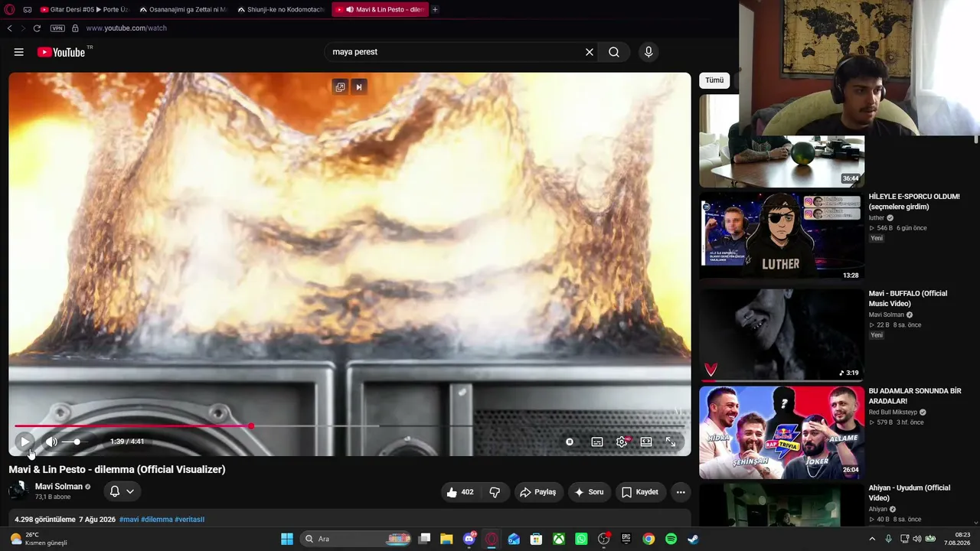Open the 'HİLEYLE E-SPORCU OLDUM!' video thumbnail

pos(782,236)
